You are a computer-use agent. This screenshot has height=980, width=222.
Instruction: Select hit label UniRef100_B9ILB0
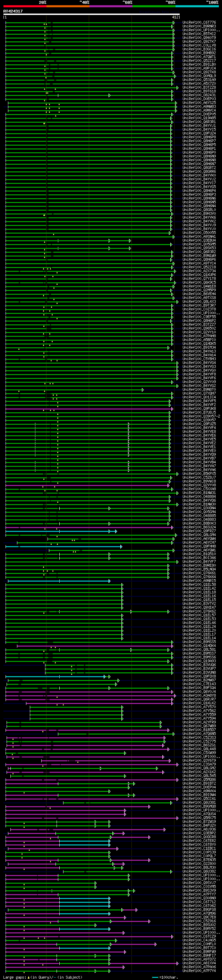click(199, 64)
